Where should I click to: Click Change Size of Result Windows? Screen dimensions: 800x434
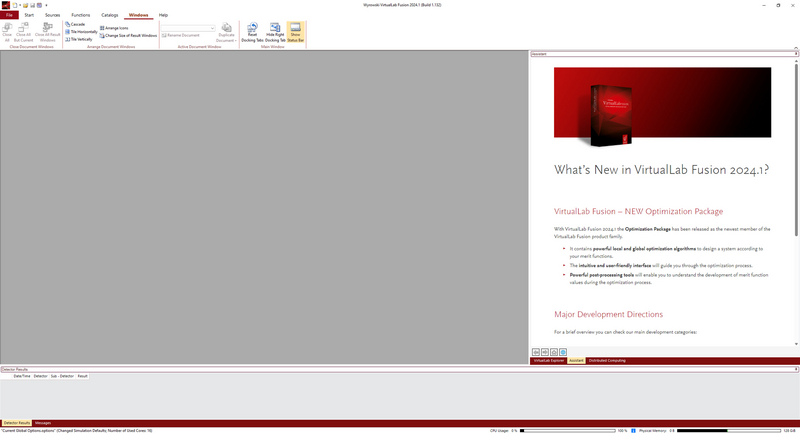pyautogui.click(x=128, y=36)
